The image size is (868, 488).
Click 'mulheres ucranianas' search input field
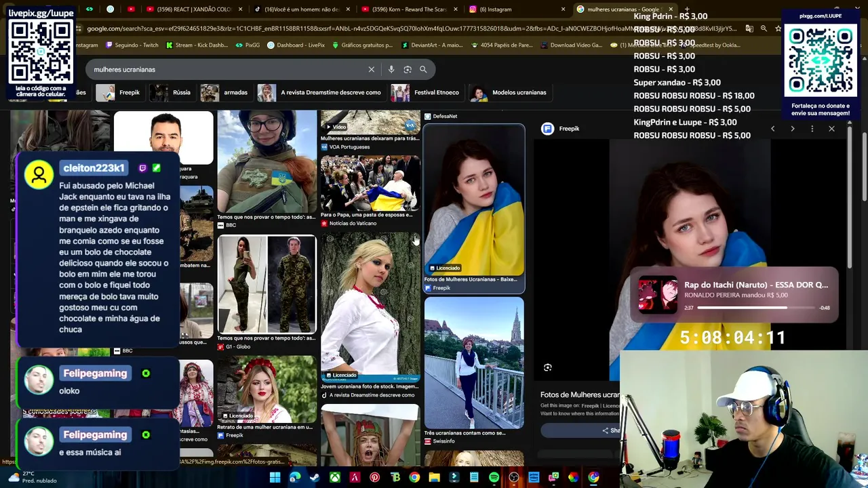(x=227, y=69)
